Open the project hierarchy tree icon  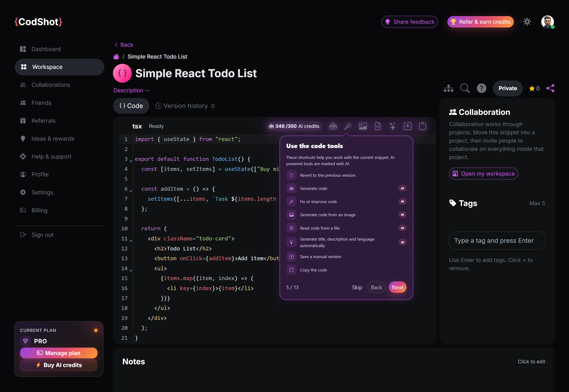449,88
